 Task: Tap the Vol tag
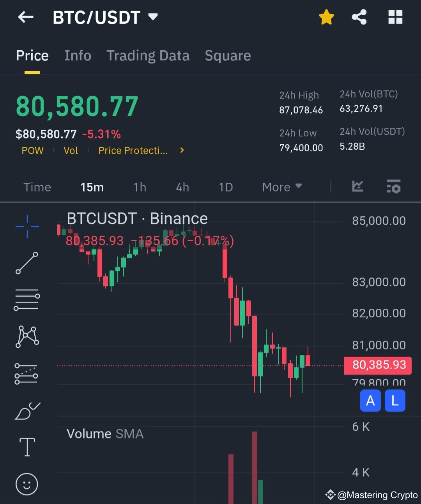(71, 150)
